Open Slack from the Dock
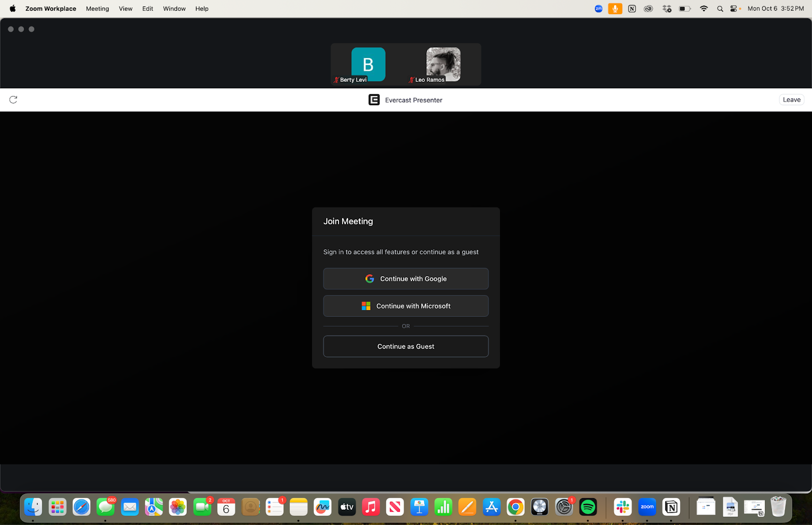This screenshot has height=525, width=812. pyautogui.click(x=623, y=507)
